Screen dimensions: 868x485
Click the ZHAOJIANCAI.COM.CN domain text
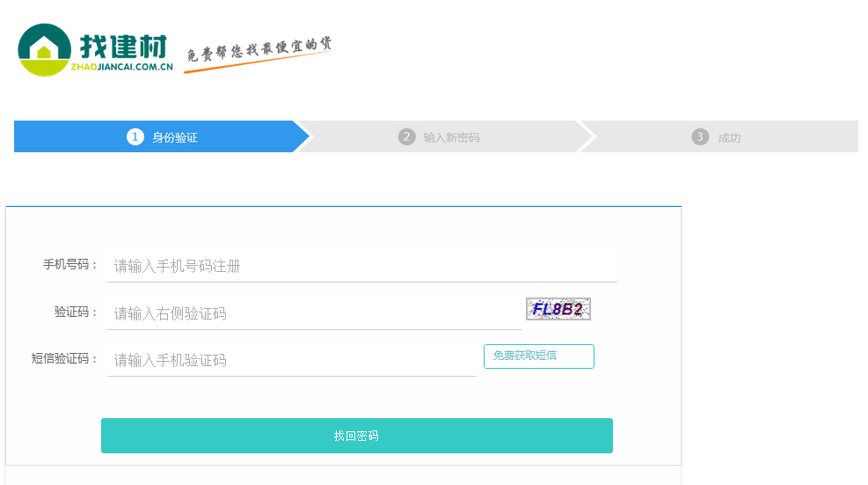121,67
